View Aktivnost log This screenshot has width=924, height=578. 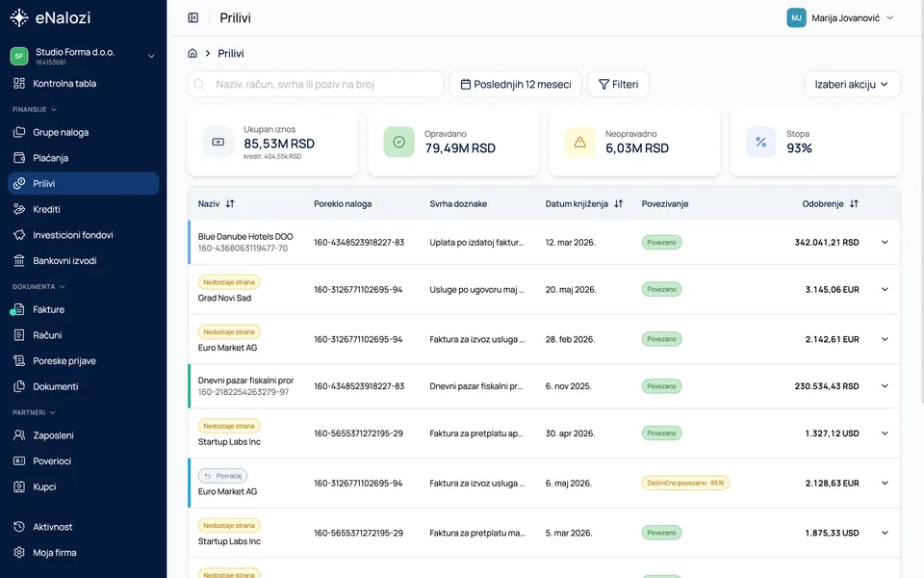[x=83, y=527]
